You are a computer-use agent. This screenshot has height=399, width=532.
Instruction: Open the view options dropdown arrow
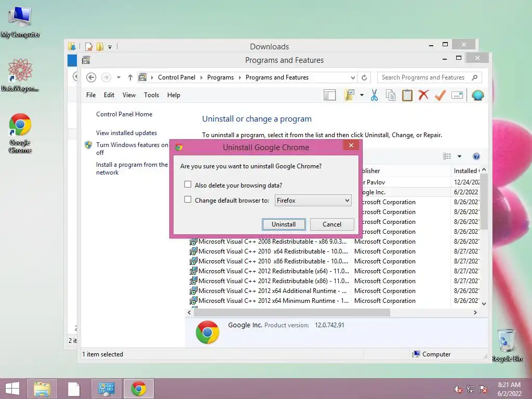click(x=459, y=156)
